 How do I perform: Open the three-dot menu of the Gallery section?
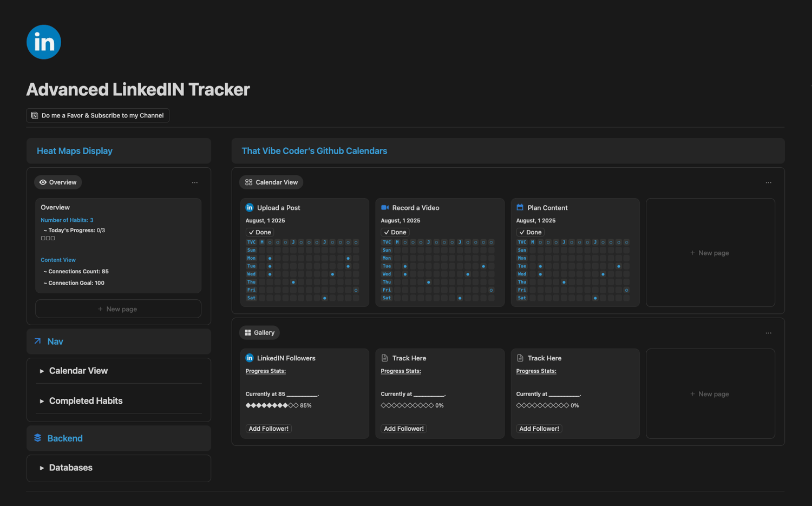point(769,333)
